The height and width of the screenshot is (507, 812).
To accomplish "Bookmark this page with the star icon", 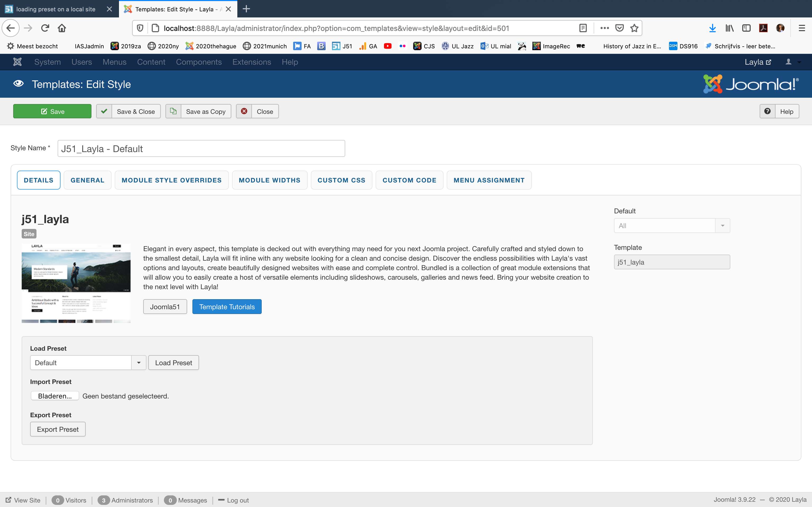I will pyautogui.click(x=634, y=28).
